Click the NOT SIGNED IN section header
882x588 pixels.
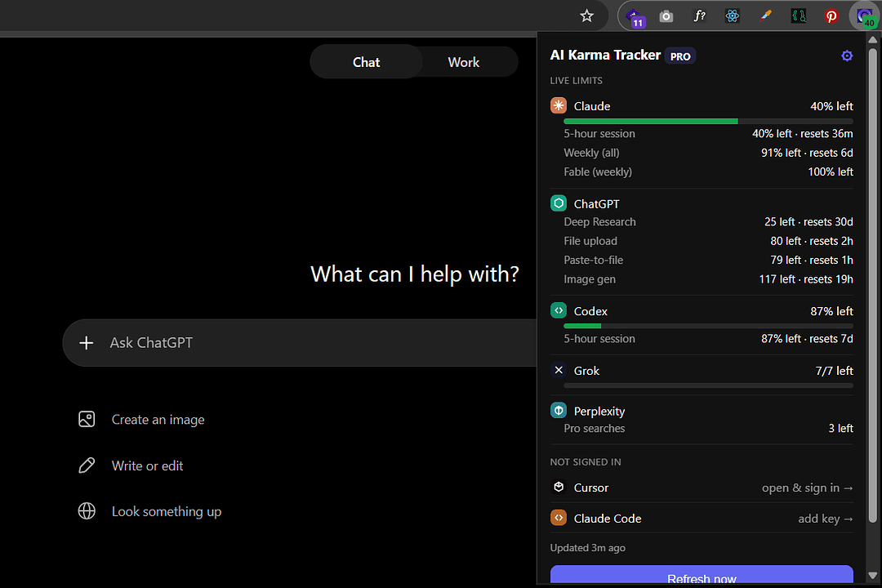tap(586, 462)
